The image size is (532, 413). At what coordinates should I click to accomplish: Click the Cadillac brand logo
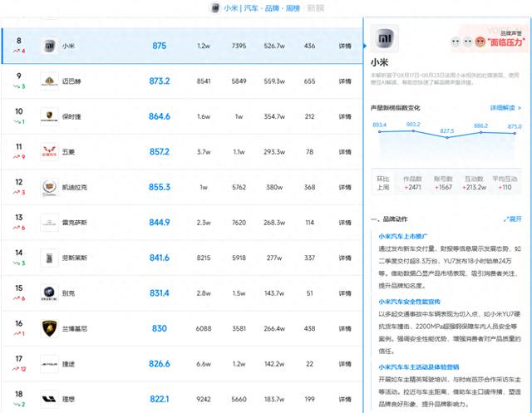pyautogui.click(x=49, y=188)
